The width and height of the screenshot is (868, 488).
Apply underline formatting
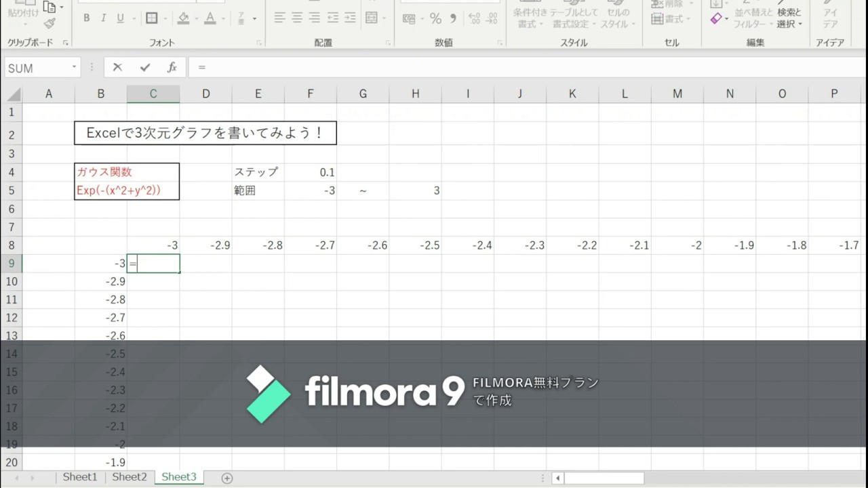pyautogui.click(x=120, y=18)
